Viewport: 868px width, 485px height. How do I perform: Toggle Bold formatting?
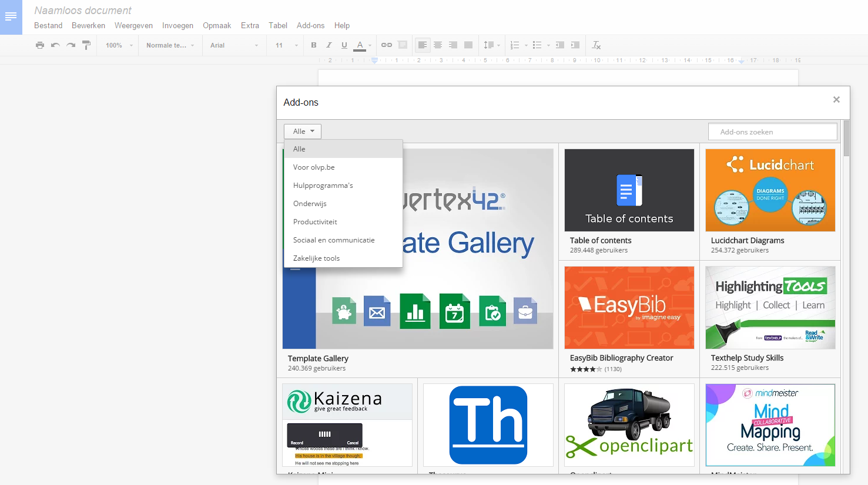coord(314,45)
